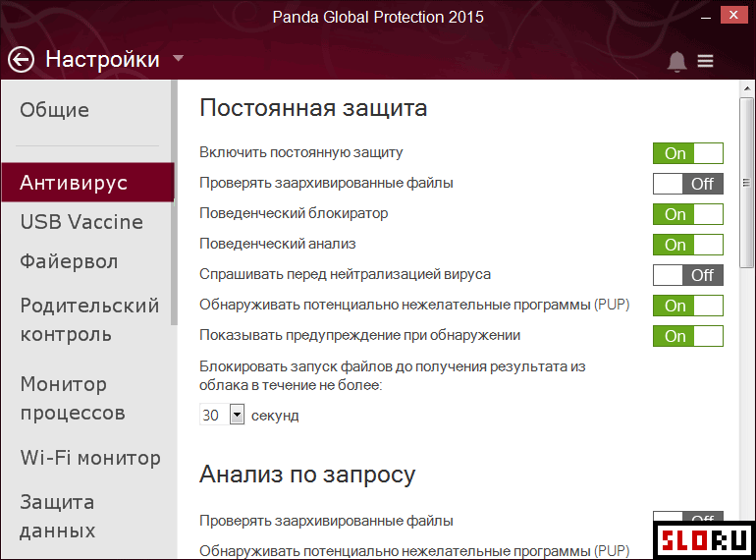
Task: Enable Спрашивать перед нейтрализацией вируса
Action: click(687, 275)
